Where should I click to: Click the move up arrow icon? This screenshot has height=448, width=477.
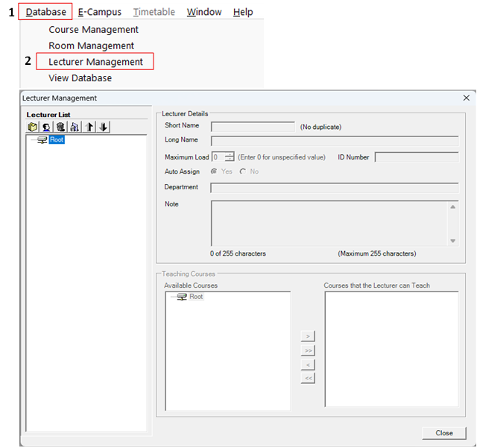[x=89, y=127]
